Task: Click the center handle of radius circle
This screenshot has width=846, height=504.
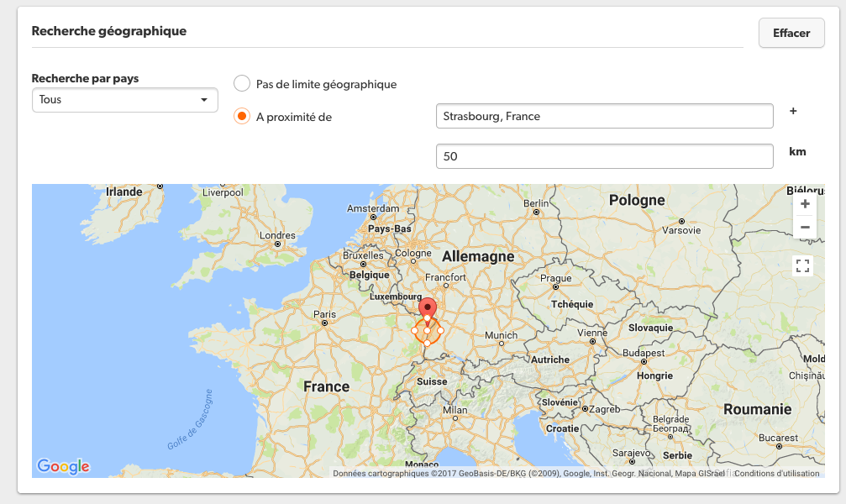Action: click(x=428, y=331)
